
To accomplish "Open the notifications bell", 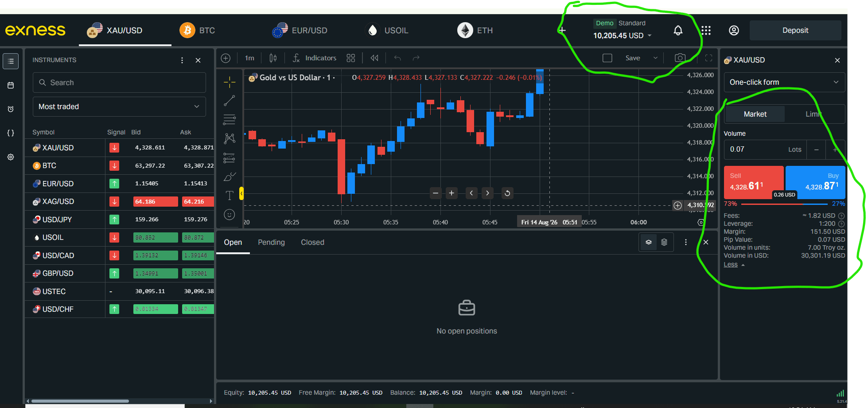I will [678, 31].
